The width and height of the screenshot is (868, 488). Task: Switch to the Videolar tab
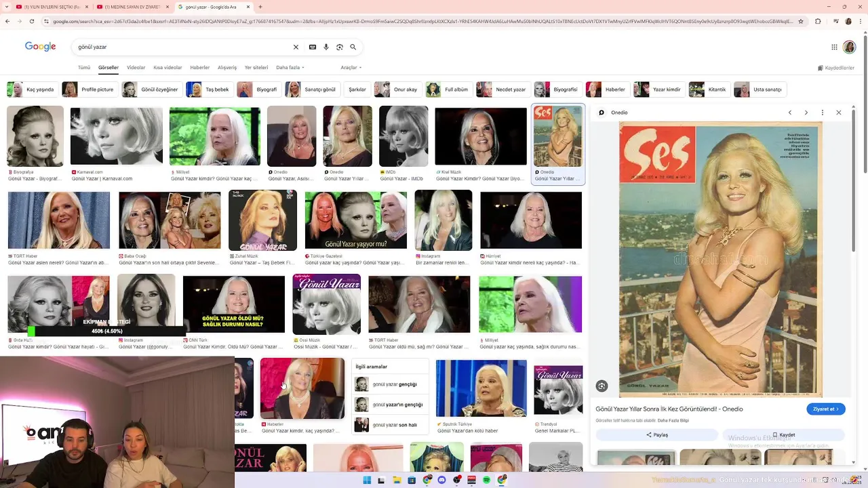[136, 68]
